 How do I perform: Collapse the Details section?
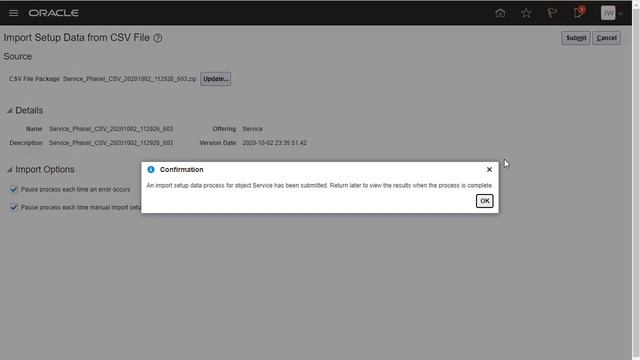[x=9, y=111]
